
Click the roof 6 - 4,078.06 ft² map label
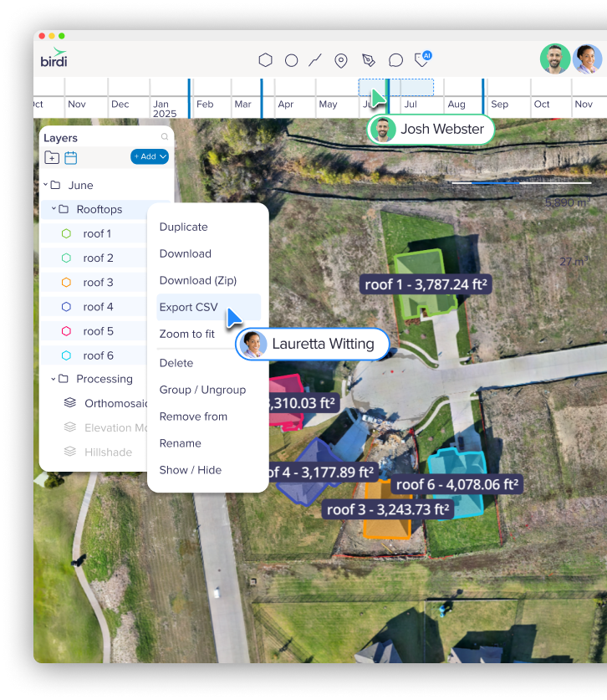coord(457,484)
